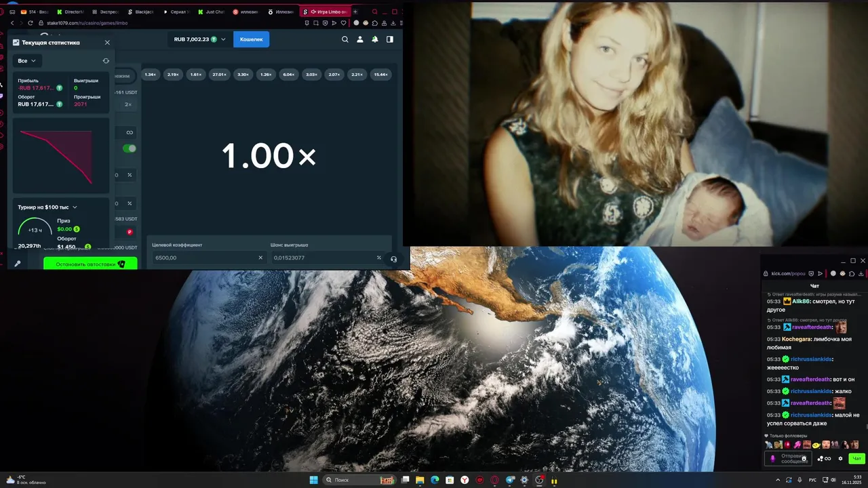Switch to the 'Сериал' browser tab
Viewport: 868px width, 488px height.
tap(176, 12)
